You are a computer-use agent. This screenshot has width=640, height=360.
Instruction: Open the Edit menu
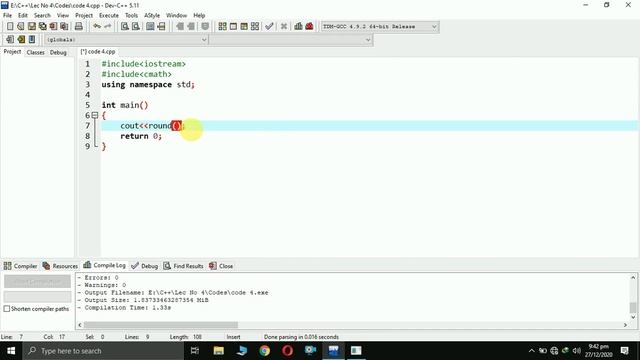[23, 16]
